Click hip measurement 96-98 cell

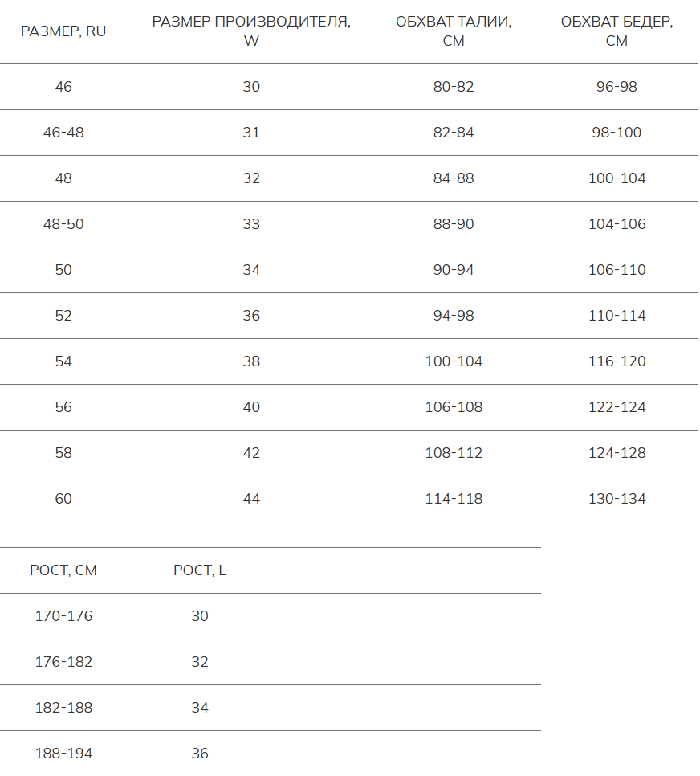coord(617,87)
